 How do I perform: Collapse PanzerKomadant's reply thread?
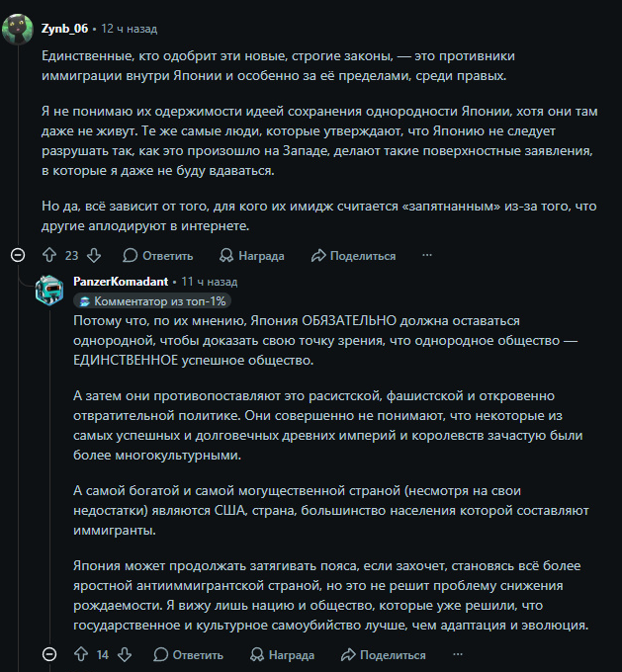coord(49,654)
